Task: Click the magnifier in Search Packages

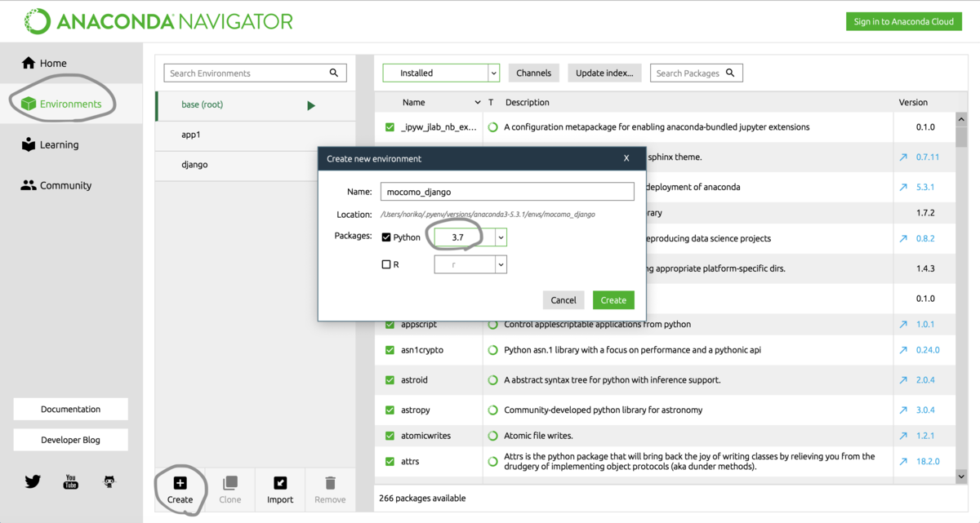Action: 730,73
